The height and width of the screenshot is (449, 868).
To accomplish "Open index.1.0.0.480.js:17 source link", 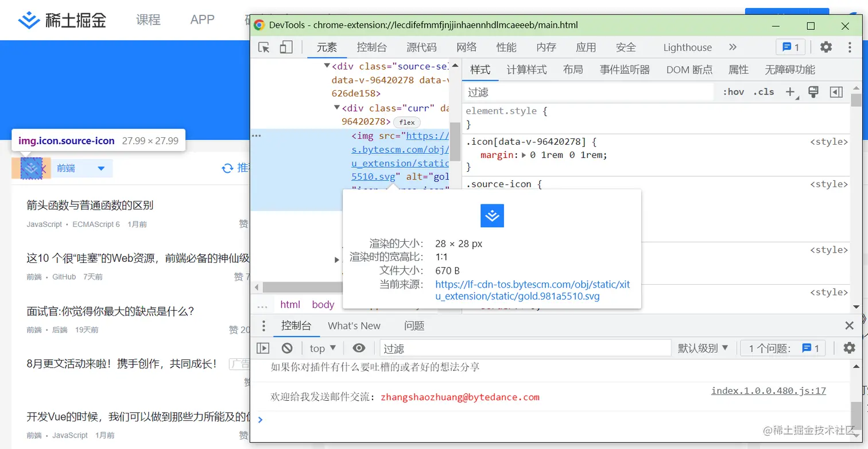I will 769,391.
